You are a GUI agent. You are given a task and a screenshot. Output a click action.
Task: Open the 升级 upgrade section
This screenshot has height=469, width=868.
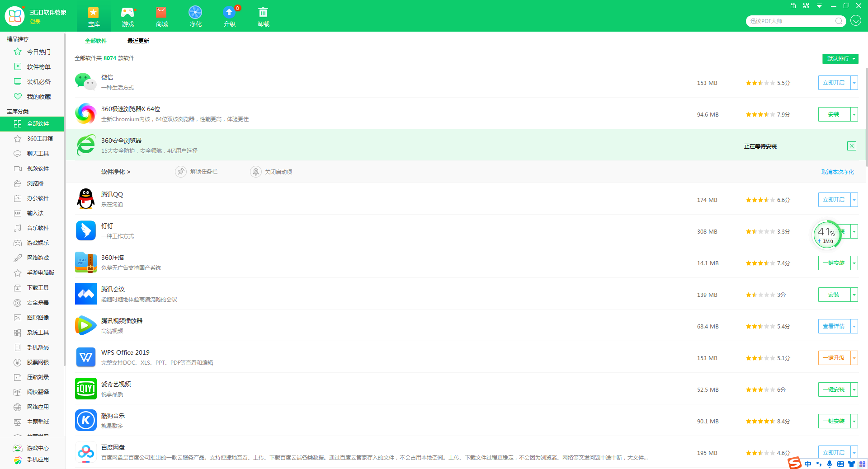(230, 16)
